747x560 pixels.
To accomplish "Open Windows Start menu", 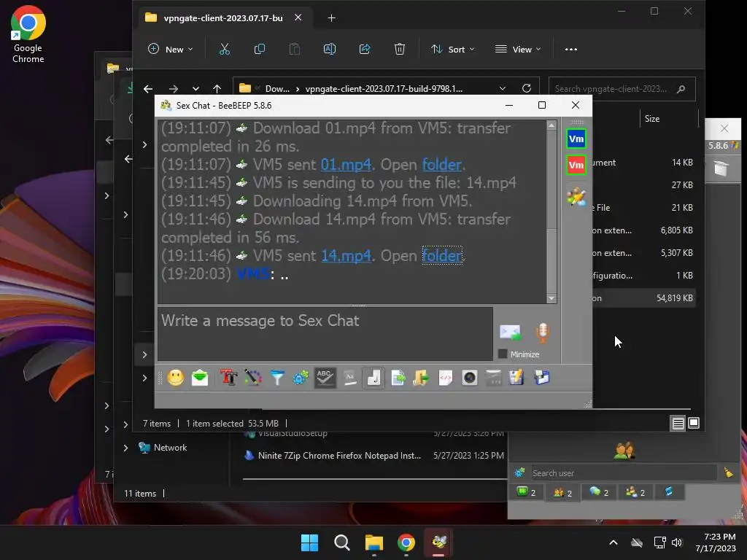I will (309, 542).
